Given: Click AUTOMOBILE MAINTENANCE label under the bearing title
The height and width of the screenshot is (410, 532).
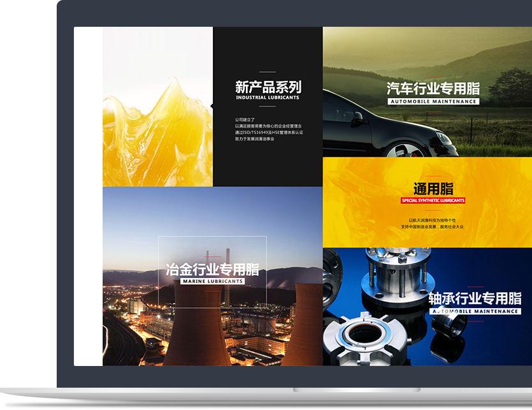Looking at the screenshot, I should click(x=475, y=311).
